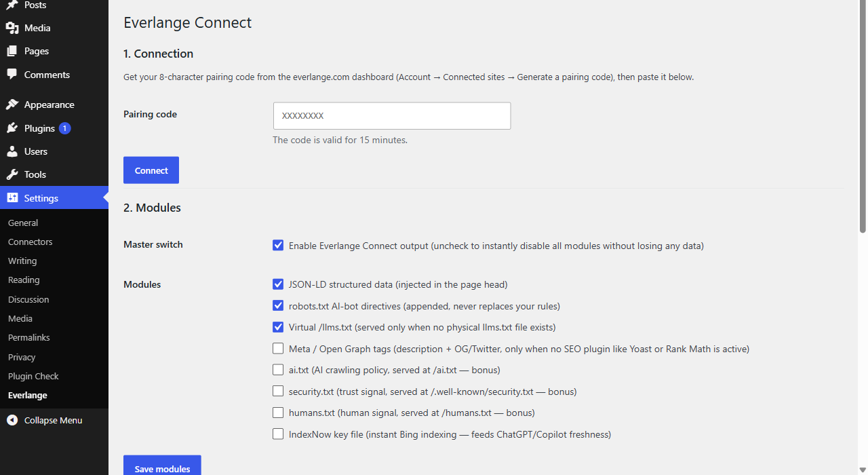Screen dimensions: 868x475
Task: Check the IndexNow key file option
Action: point(278,434)
